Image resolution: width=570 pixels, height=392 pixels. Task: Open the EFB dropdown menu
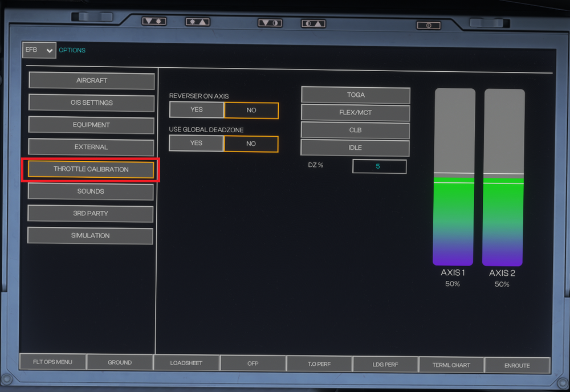coord(39,50)
